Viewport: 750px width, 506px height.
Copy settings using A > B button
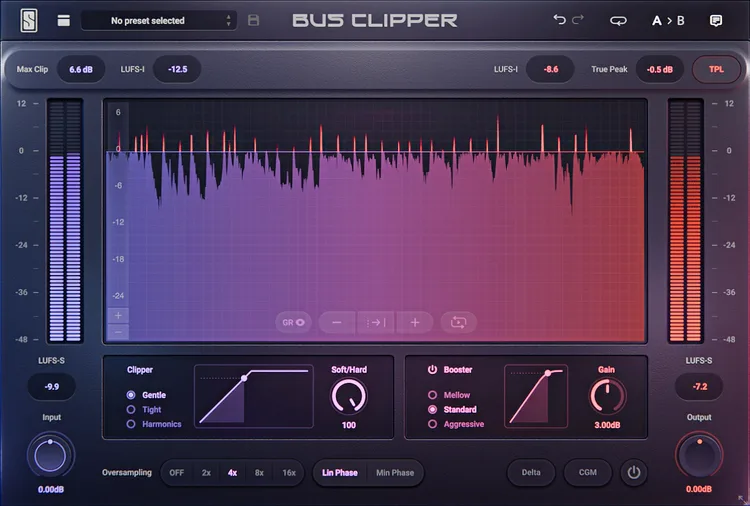(668, 21)
